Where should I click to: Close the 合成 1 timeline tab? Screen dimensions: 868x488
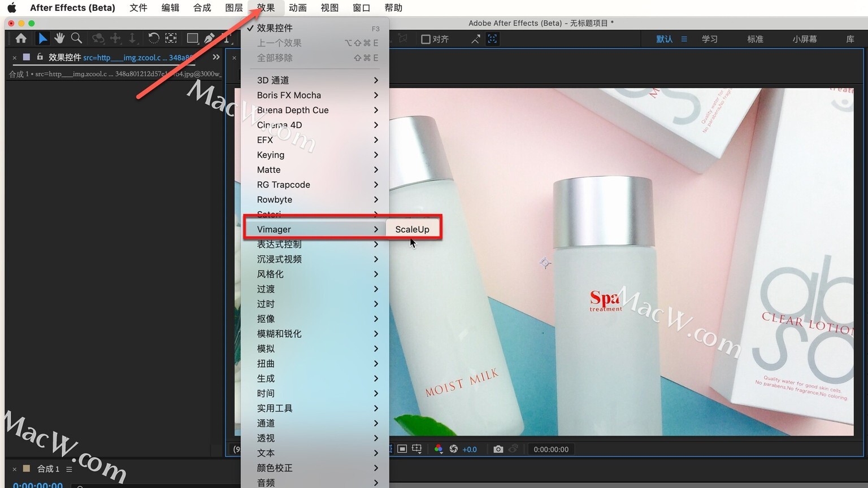[x=15, y=469]
